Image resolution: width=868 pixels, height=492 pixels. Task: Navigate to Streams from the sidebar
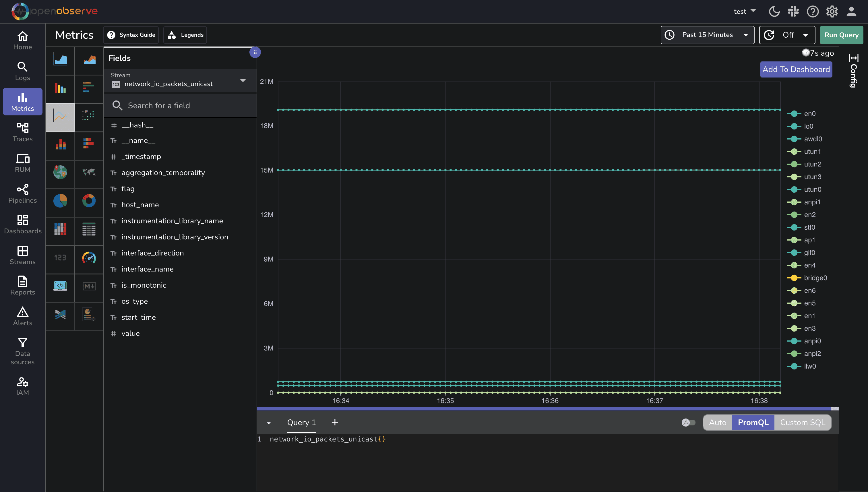pyautogui.click(x=22, y=255)
